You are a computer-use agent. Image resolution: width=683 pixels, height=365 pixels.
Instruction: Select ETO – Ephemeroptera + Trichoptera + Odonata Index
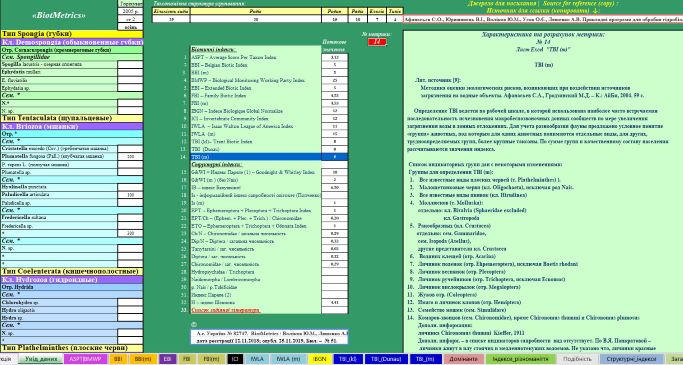pos(256,226)
